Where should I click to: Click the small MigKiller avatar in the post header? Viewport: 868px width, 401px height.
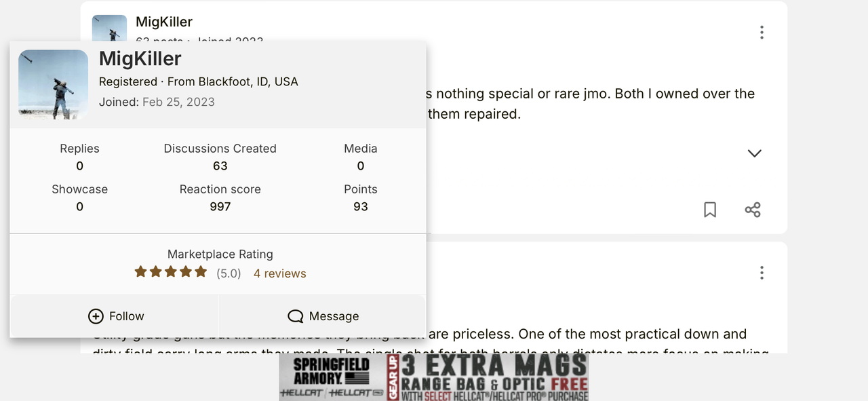pyautogui.click(x=109, y=28)
